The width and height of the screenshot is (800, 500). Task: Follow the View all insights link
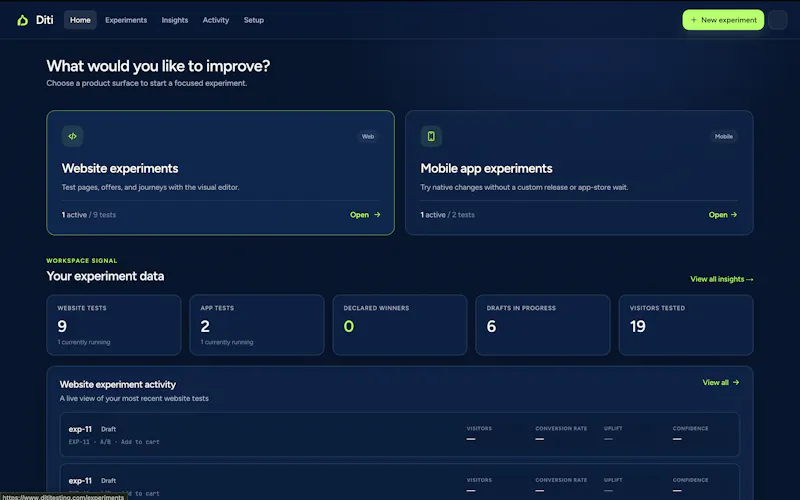pyautogui.click(x=721, y=279)
